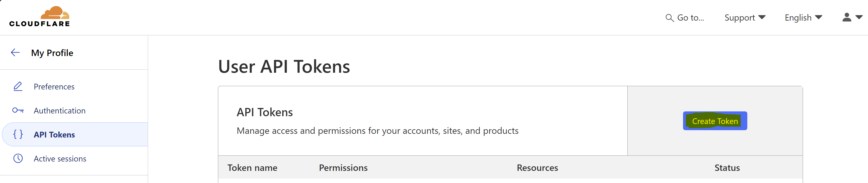The width and height of the screenshot is (868, 183).
Task: Click the curly braces icon beside API Tokens
Action: point(18,135)
